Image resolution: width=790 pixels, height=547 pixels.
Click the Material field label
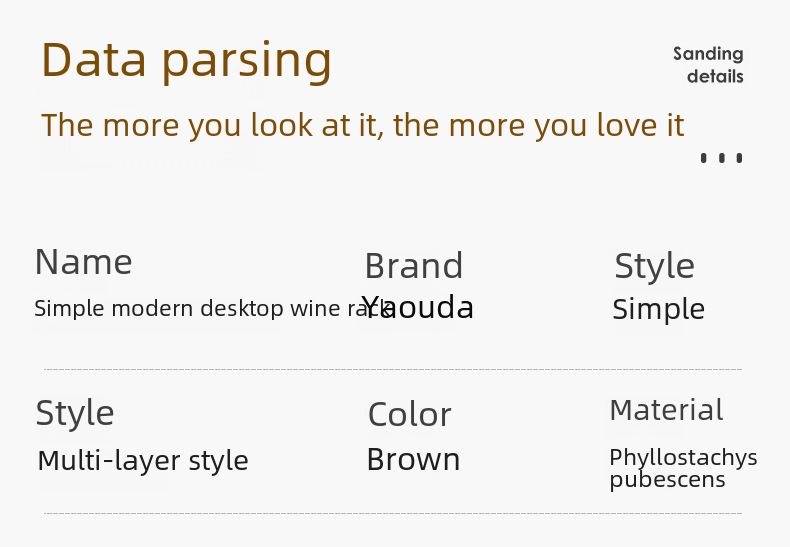click(667, 410)
